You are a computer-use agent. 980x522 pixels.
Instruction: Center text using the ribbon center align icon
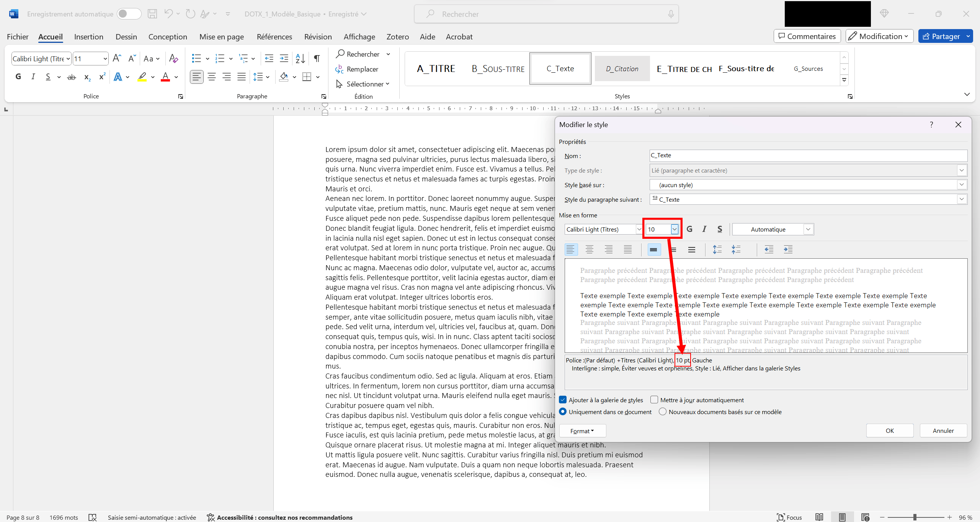tap(212, 77)
